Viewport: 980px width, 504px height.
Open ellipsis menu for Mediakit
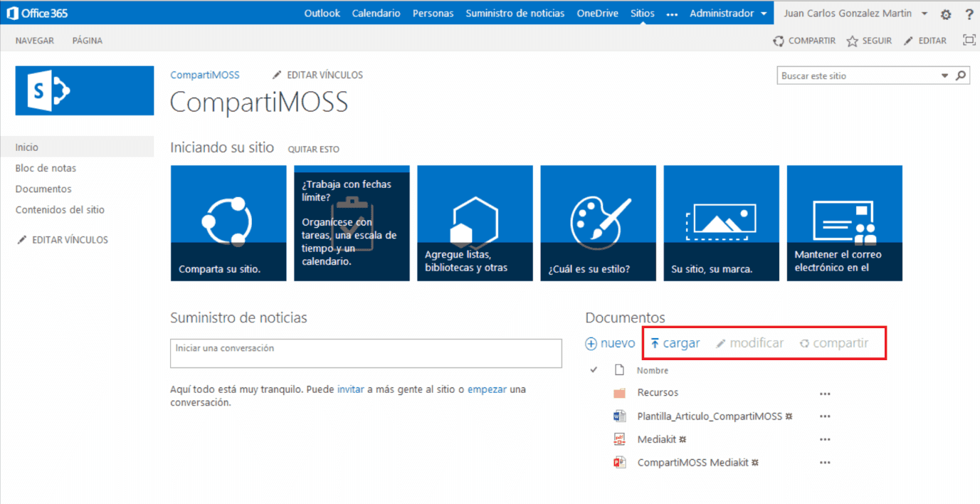(825, 440)
